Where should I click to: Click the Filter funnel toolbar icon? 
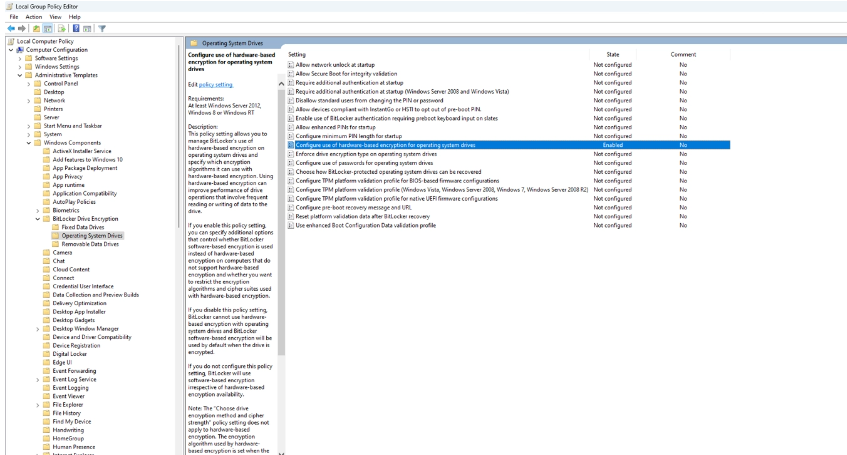[102, 29]
